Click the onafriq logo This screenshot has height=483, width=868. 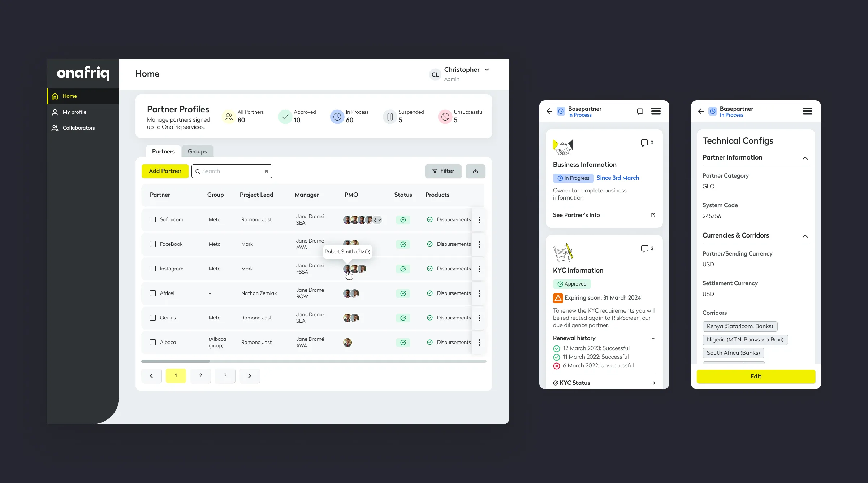pyautogui.click(x=83, y=73)
